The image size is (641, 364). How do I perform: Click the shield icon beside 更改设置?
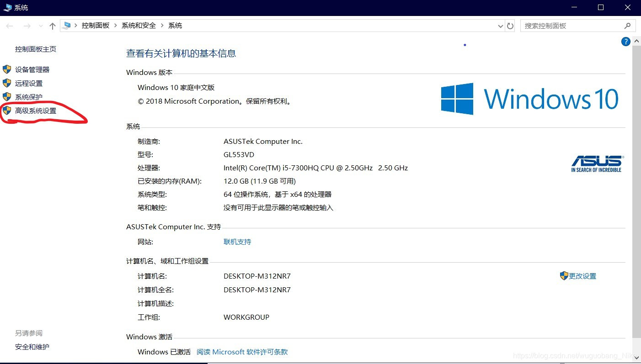[x=564, y=276]
